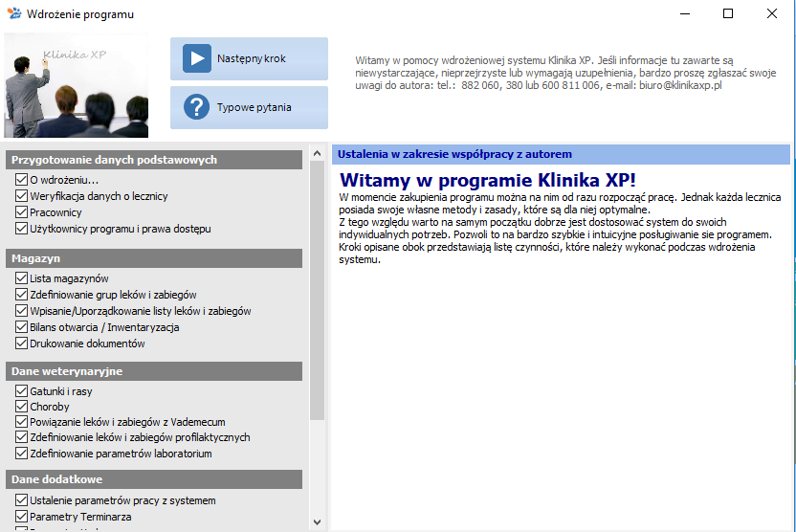Image resolution: width=796 pixels, height=532 pixels.
Task: Toggle 'Weryfikacja danych o lecznicy' checkbox
Action: (x=21, y=196)
